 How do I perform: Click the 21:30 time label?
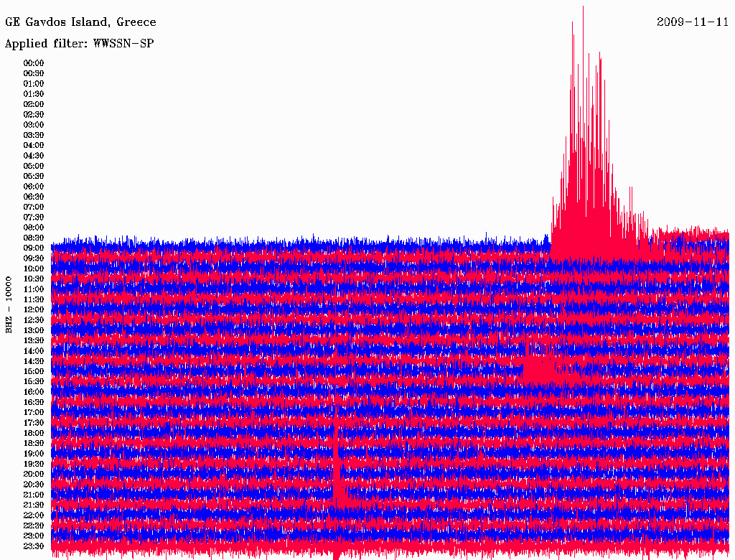pyautogui.click(x=34, y=505)
